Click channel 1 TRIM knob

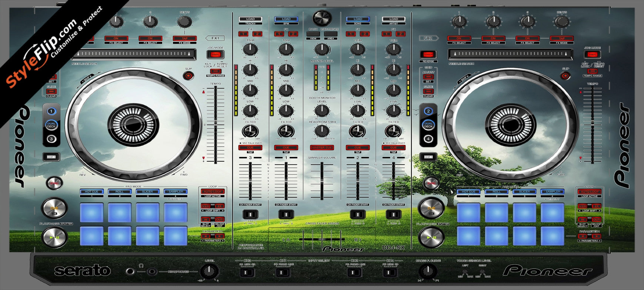(x=286, y=49)
